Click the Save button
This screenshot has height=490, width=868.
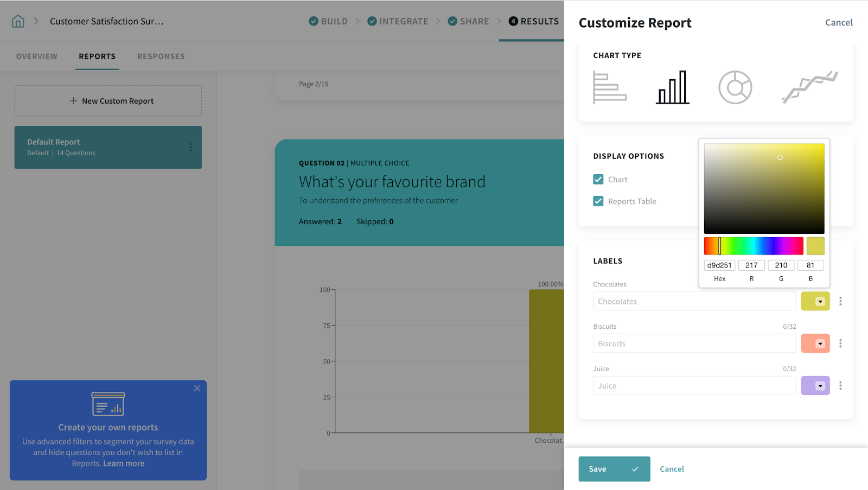pos(614,469)
